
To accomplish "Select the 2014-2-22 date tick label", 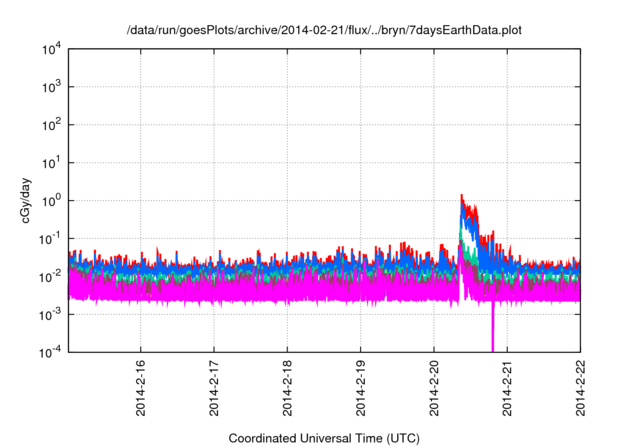I will click(x=581, y=388).
